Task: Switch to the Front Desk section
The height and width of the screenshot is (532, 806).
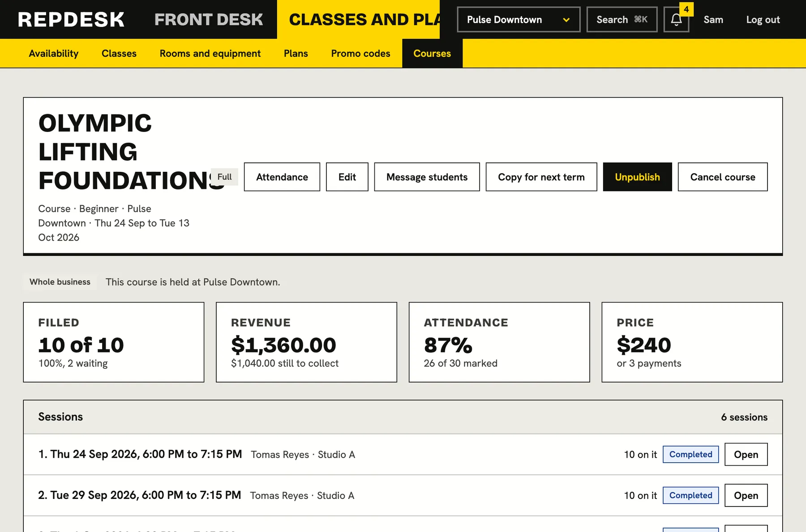Action: point(209,20)
